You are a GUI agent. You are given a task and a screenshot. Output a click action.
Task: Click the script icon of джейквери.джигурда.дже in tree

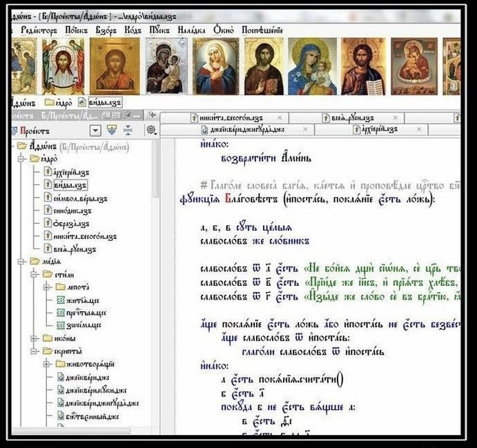[x=61, y=403]
